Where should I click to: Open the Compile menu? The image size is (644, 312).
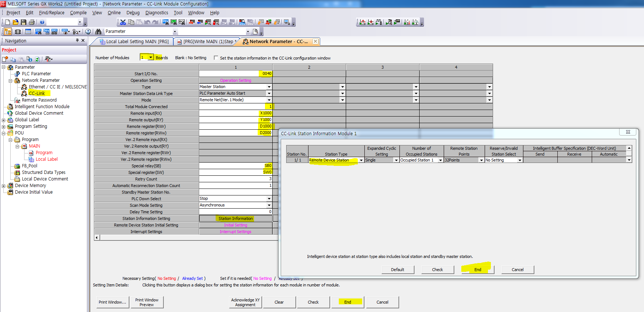pos(78,13)
